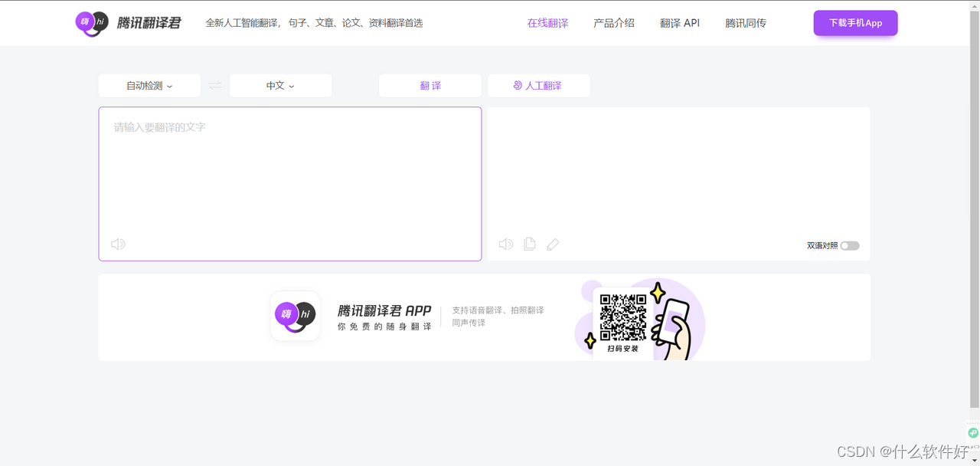Click the 扫码安装 label under QR code
Viewport: 980px width, 466px height.
622,349
